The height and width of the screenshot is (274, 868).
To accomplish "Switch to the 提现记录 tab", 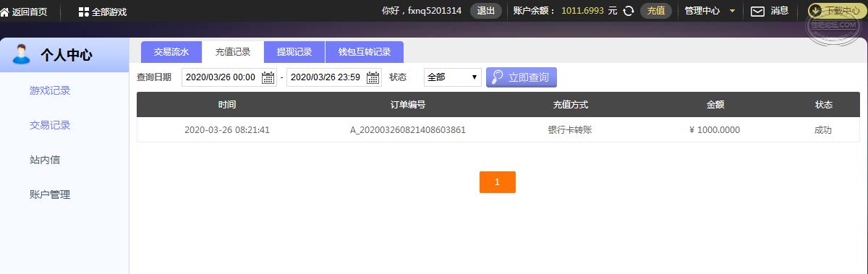I will click(x=294, y=52).
